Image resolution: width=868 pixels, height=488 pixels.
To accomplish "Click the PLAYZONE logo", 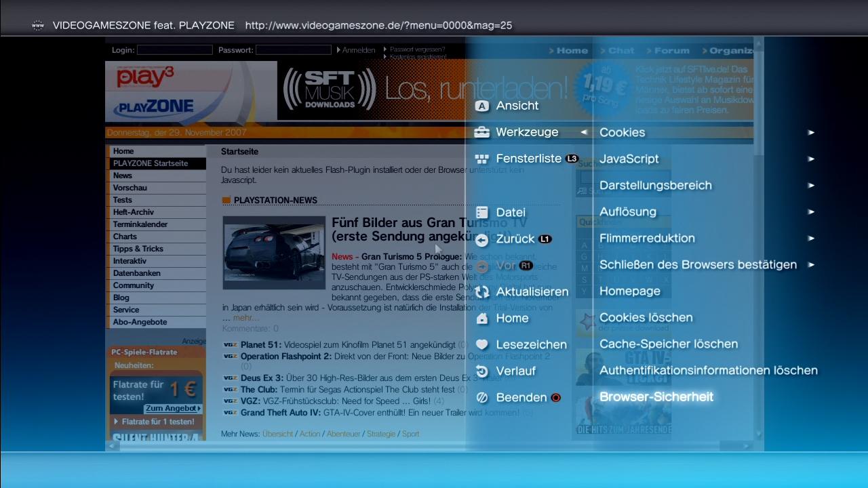I will click(154, 107).
